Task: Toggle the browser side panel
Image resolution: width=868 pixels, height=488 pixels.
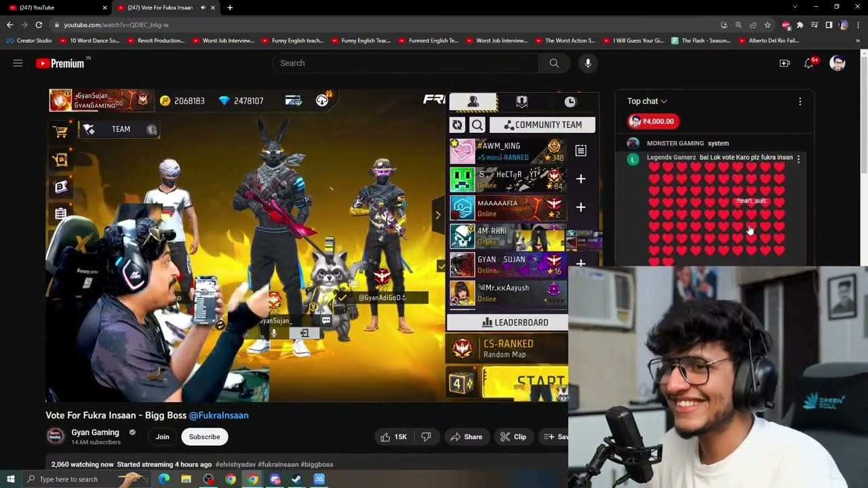Action: pos(829,24)
